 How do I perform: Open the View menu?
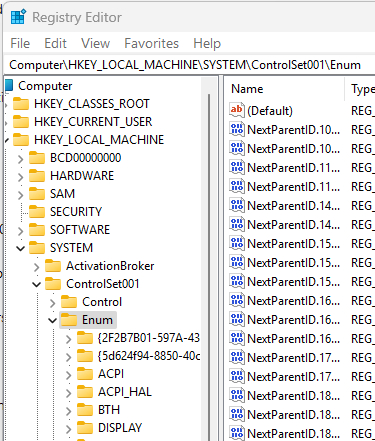point(95,43)
